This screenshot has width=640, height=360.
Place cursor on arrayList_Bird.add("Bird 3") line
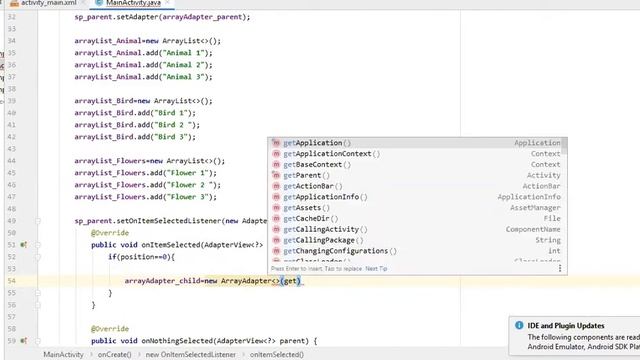pyautogui.click(x=135, y=137)
